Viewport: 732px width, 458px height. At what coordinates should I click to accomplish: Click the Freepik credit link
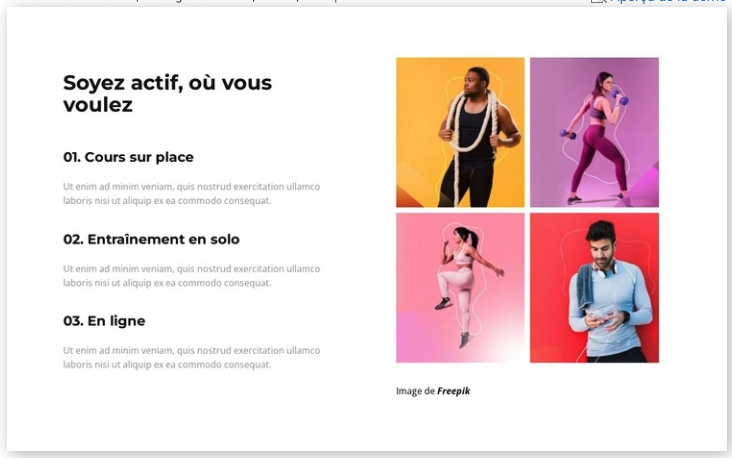[453, 391]
